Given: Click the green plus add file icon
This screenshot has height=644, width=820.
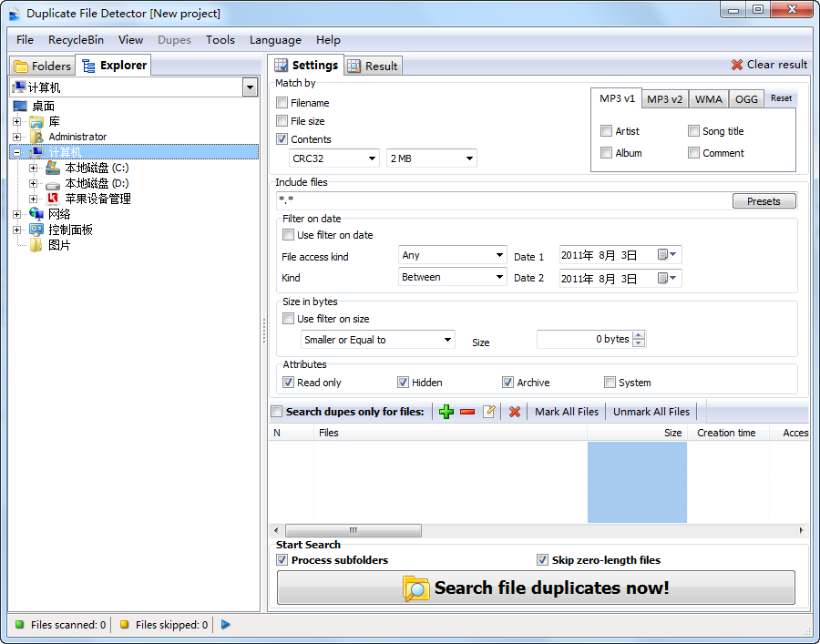Looking at the screenshot, I should click(446, 412).
